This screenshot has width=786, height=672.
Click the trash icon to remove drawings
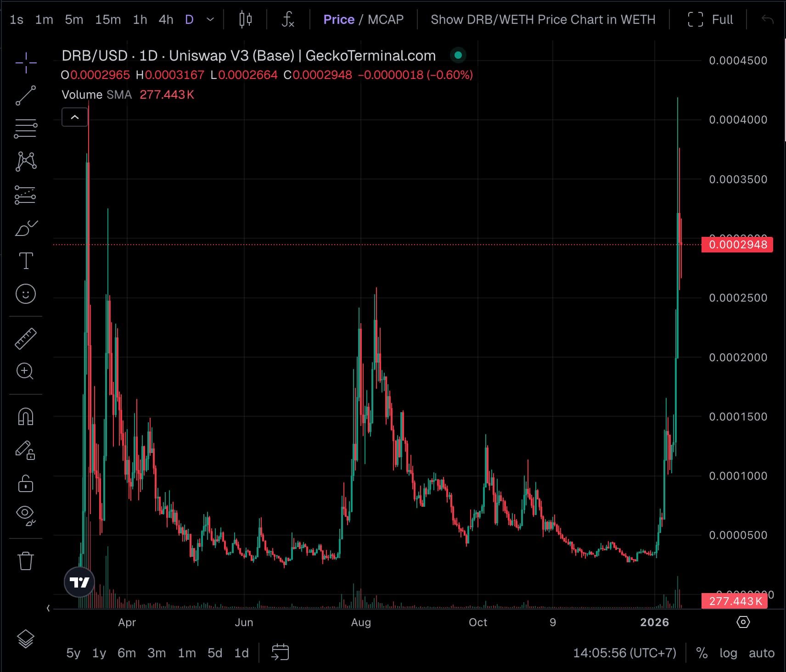(x=26, y=561)
